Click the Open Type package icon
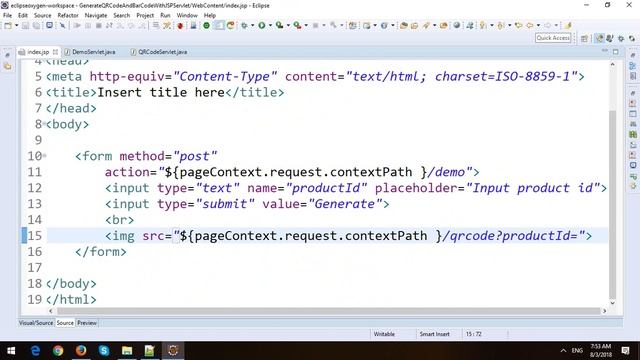 click(404, 26)
